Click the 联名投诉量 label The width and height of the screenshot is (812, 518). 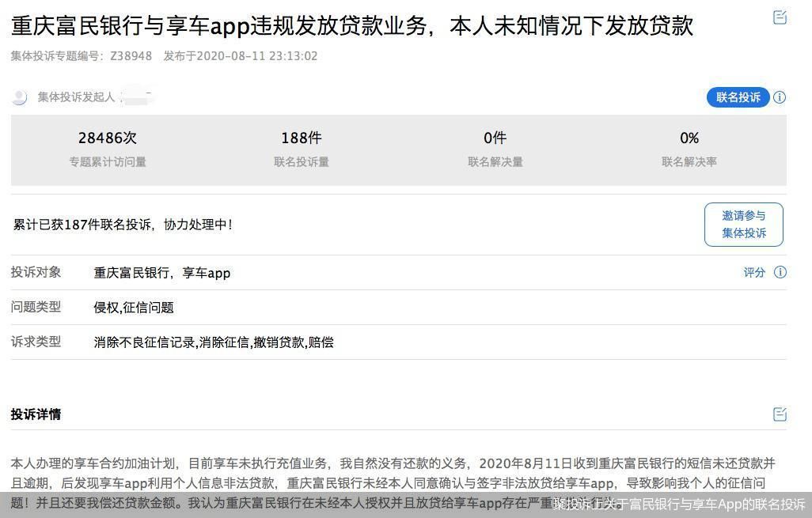click(x=302, y=162)
